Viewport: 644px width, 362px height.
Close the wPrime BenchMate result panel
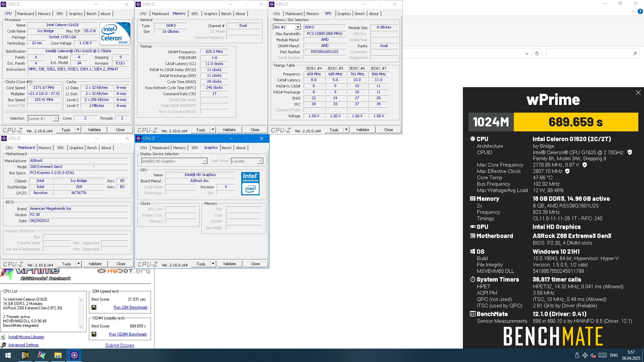point(638,93)
